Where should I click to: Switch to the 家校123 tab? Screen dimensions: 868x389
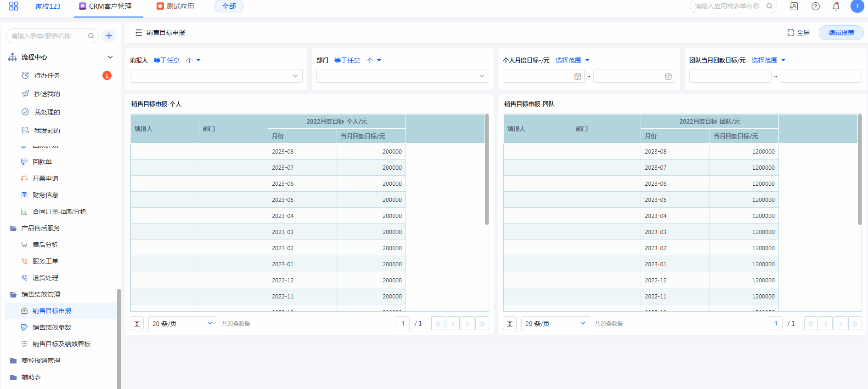[x=48, y=6]
